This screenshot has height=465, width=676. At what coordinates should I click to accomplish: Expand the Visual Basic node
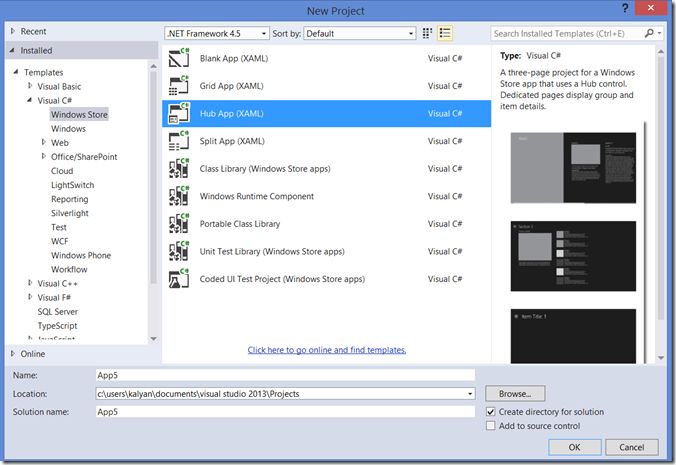(x=30, y=86)
